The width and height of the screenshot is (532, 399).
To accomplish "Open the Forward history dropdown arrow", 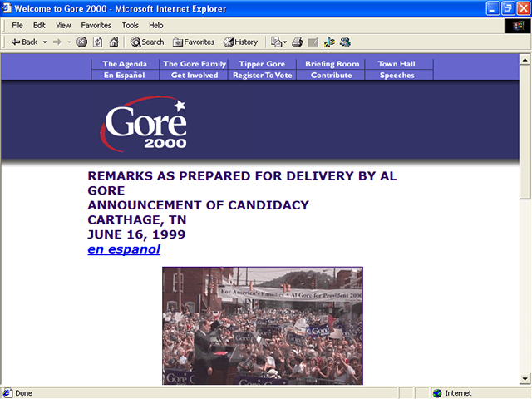I will [x=70, y=42].
